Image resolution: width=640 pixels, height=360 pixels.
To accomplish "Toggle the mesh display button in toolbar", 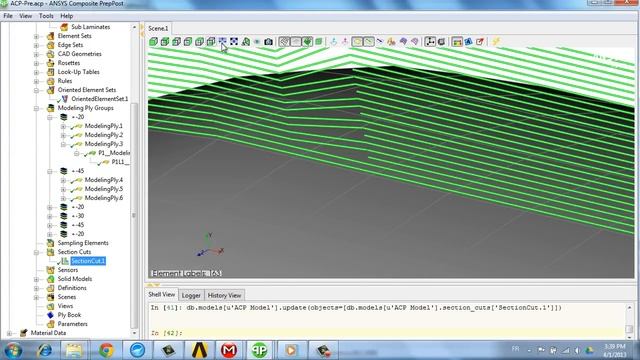I will (284, 41).
